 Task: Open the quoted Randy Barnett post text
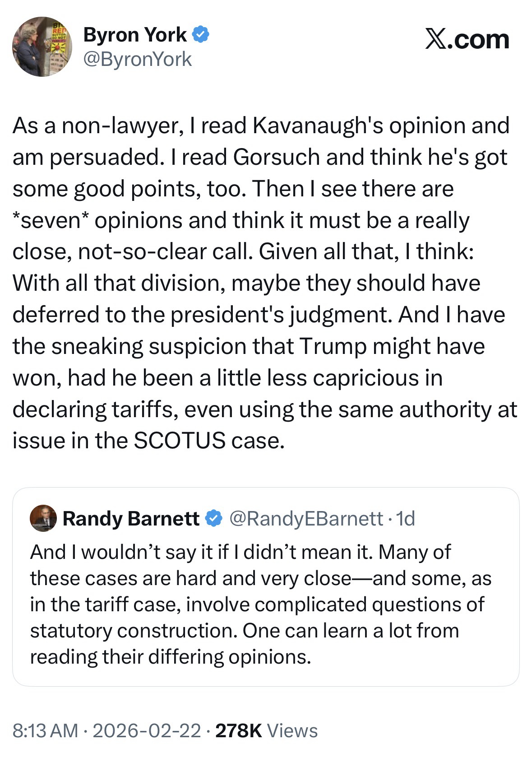261,604
